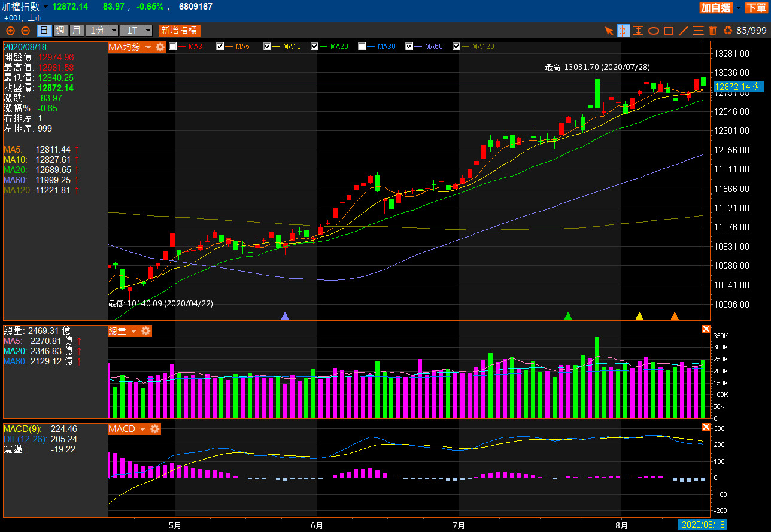Select the ellipse drawing tool
The height and width of the screenshot is (532, 771).
point(654,31)
